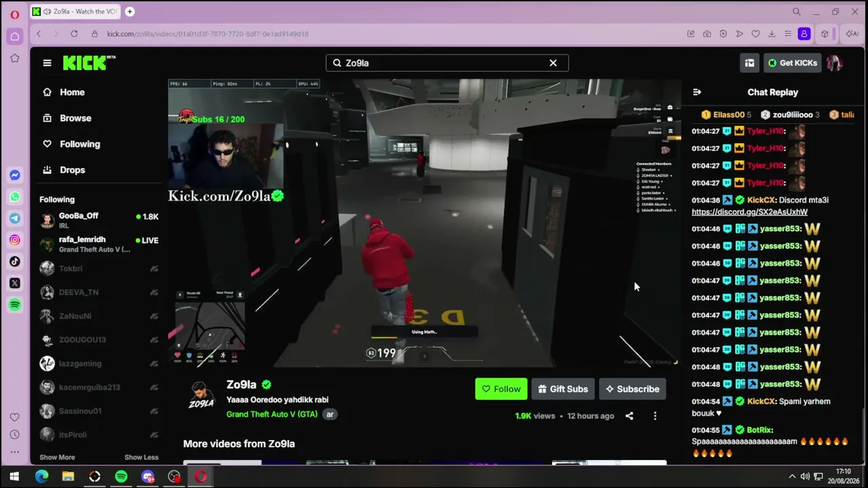Clear the Zo9la search text
Screen dimensions: 868x488
click(553, 63)
